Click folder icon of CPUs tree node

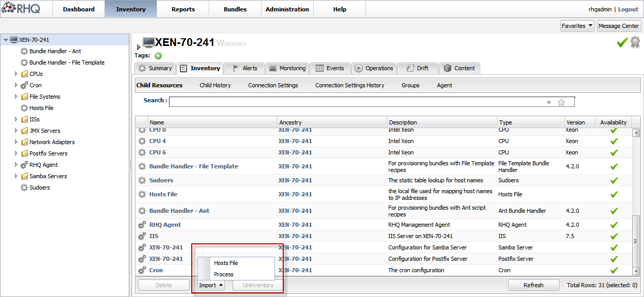click(24, 74)
